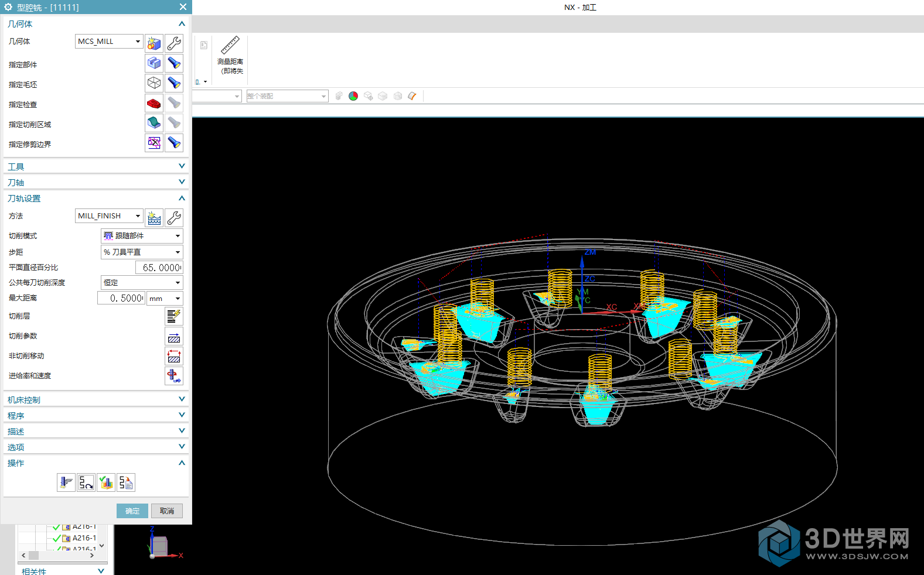The image size is (924, 575).
Task: Collapse the 几何体 section
Action: tap(182, 24)
